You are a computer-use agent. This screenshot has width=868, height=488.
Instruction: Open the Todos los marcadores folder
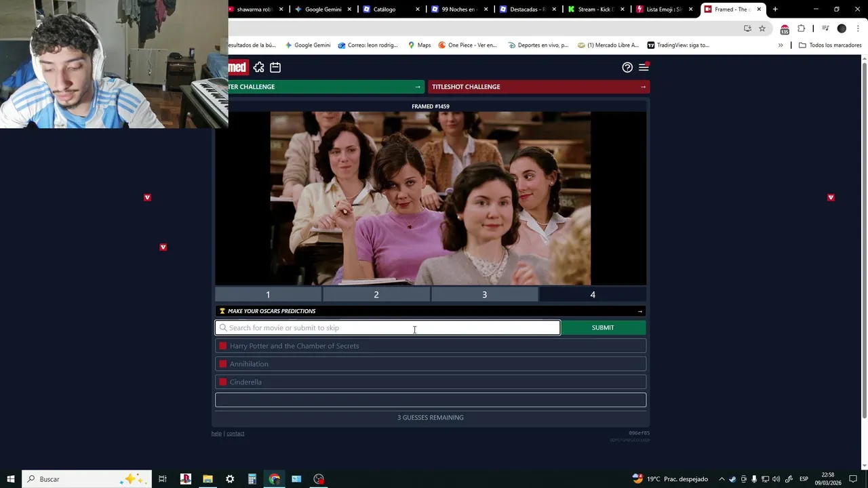pyautogui.click(x=830, y=45)
